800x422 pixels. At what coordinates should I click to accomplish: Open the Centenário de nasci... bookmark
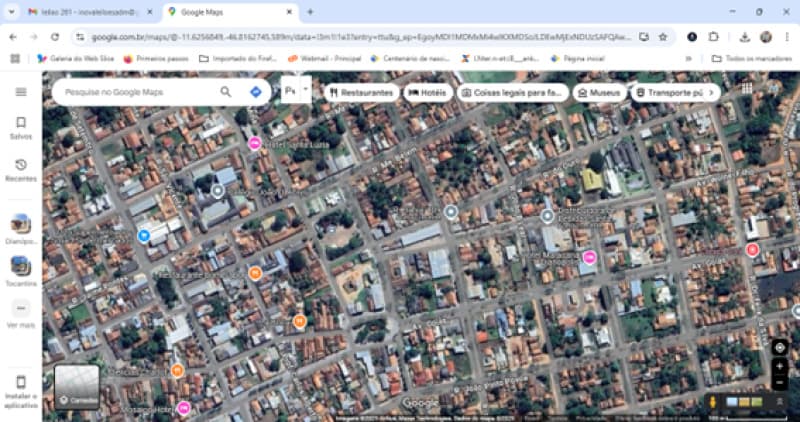point(410,59)
